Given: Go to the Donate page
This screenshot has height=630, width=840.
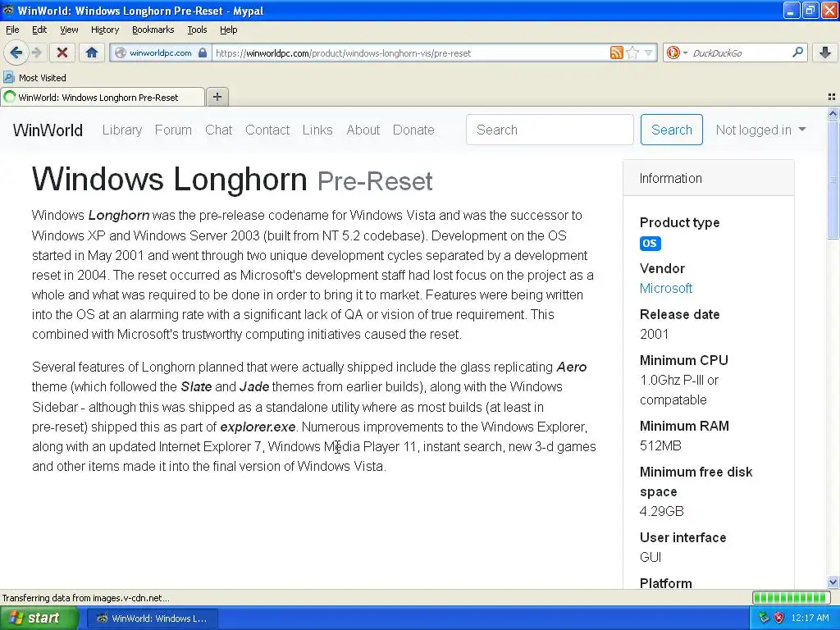Looking at the screenshot, I should point(413,130).
